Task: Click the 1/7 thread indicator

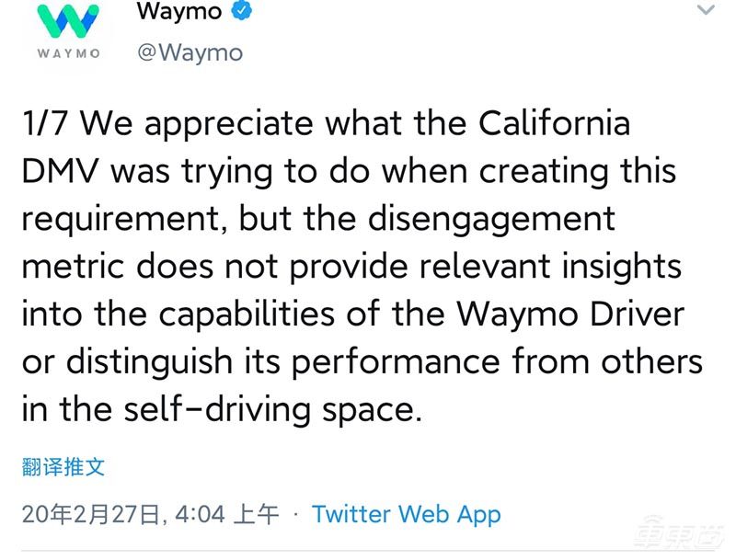Action: tap(43, 123)
